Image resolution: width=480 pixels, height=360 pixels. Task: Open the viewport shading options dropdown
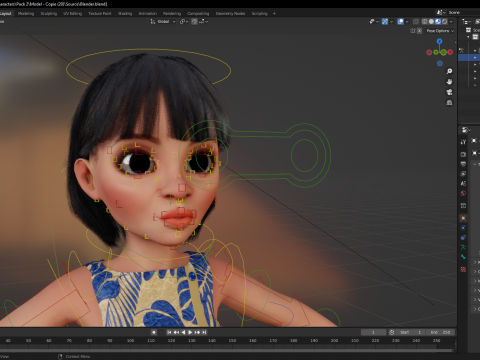click(451, 22)
